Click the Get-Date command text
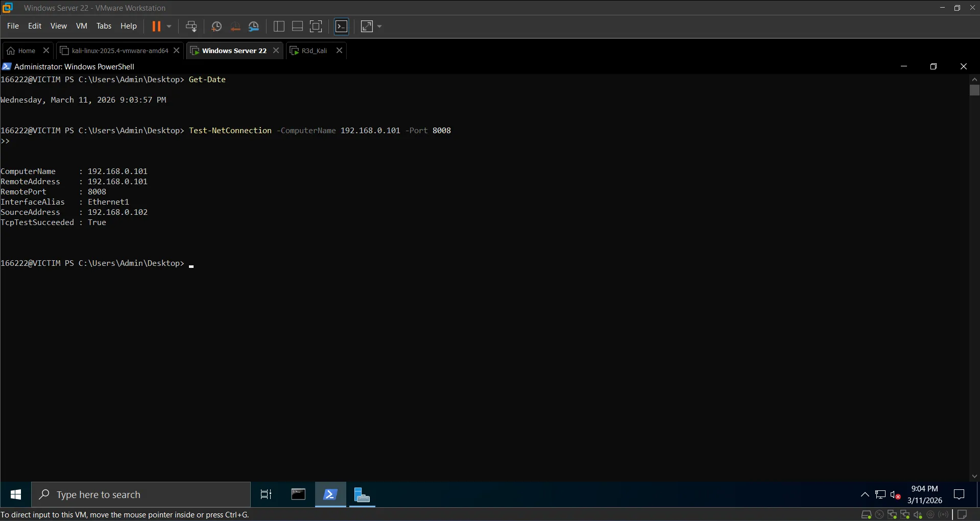Image resolution: width=980 pixels, height=521 pixels. click(x=207, y=80)
